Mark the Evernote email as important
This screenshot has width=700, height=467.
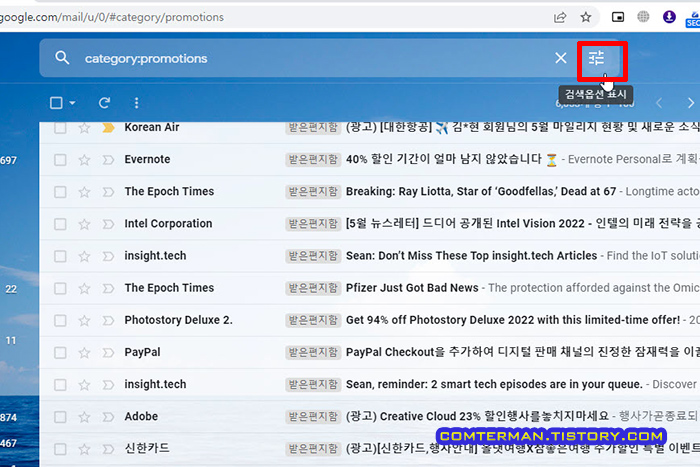click(x=108, y=160)
